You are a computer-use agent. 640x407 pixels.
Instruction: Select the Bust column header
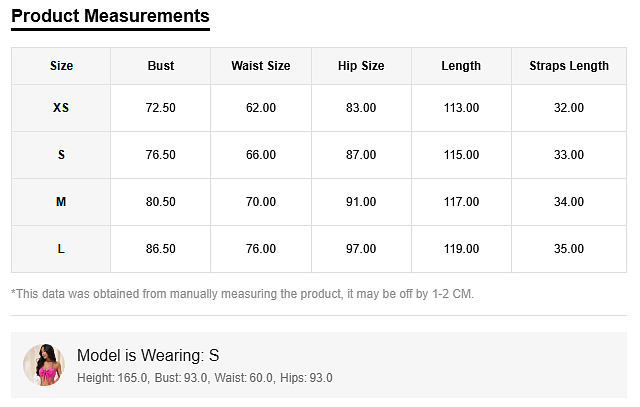(x=160, y=66)
